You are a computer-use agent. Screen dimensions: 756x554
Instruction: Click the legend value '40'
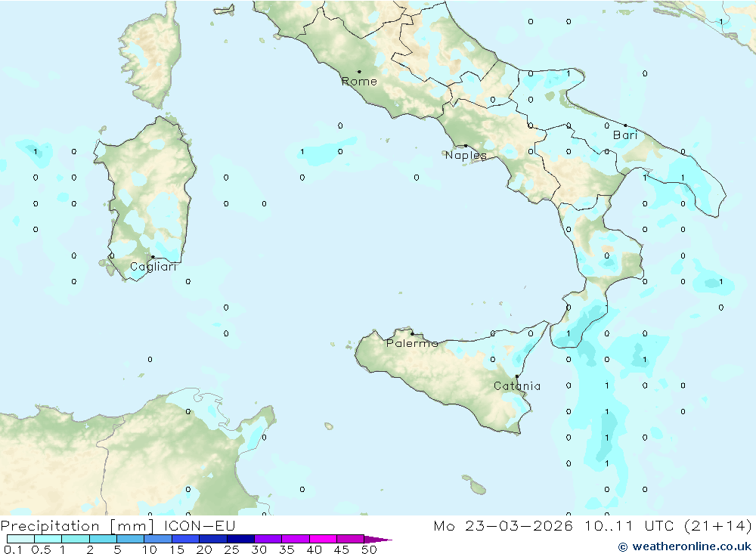click(314, 549)
